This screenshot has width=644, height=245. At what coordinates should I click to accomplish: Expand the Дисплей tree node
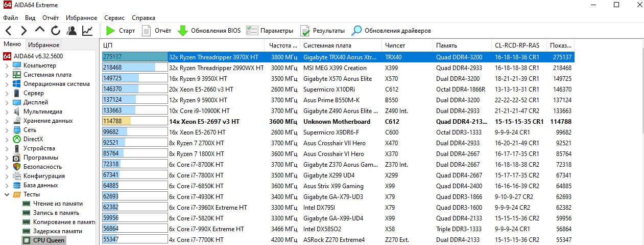tap(7, 102)
